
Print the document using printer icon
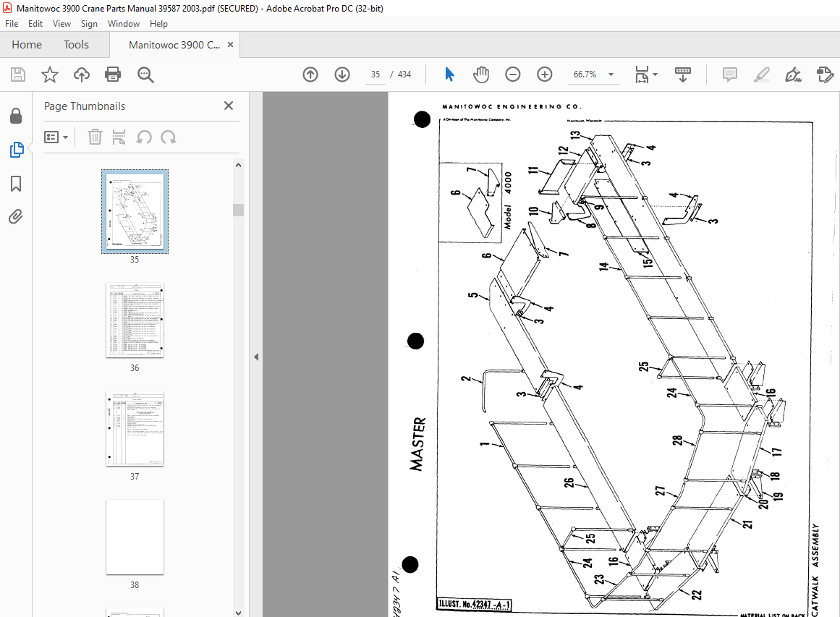tap(113, 75)
